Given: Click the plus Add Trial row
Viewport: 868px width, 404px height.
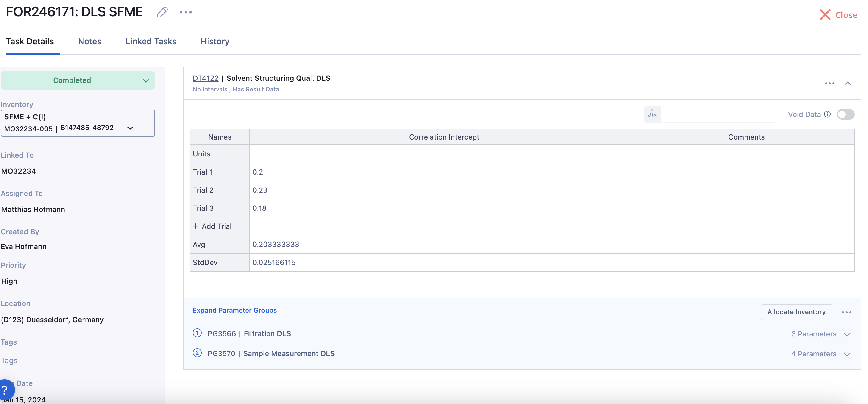Looking at the screenshot, I should (212, 226).
